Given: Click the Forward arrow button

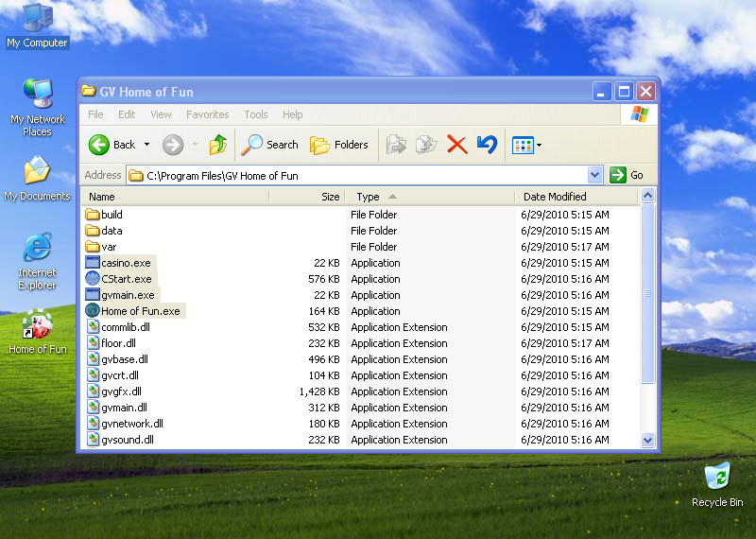Looking at the screenshot, I should [x=173, y=145].
